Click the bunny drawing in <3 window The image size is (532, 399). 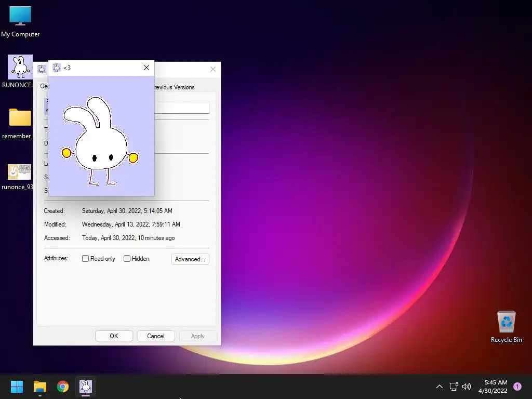pyautogui.click(x=100, y=141)
